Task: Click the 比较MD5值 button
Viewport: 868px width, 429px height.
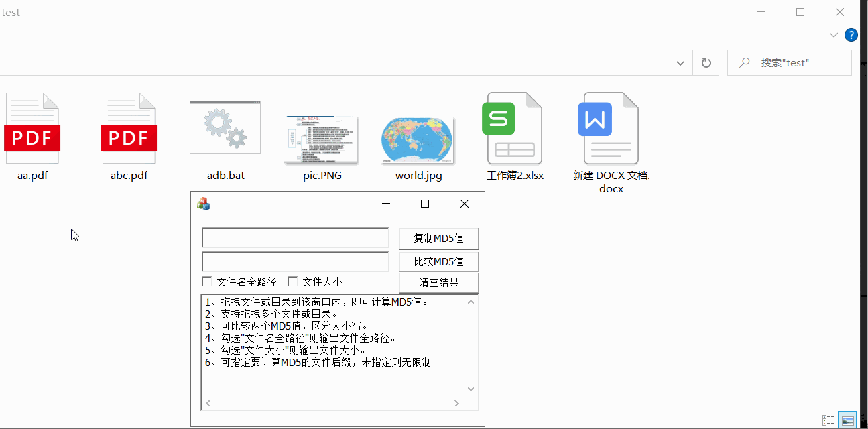Action: (x=439, y=261)
